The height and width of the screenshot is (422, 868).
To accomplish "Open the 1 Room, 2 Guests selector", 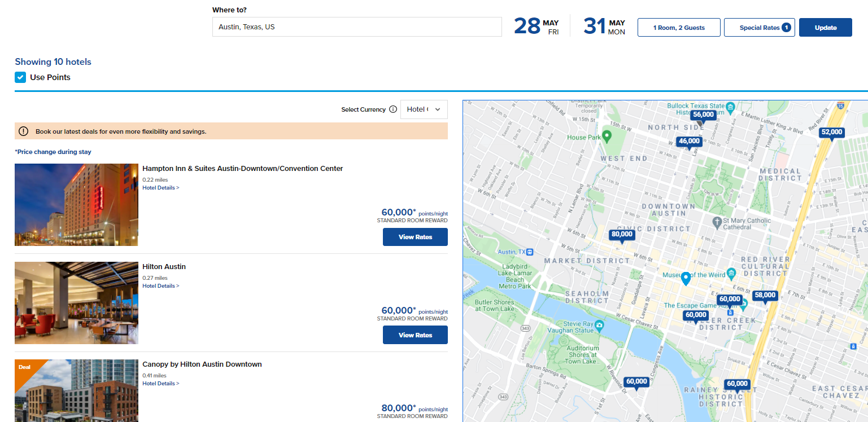I will pos(679,28).
